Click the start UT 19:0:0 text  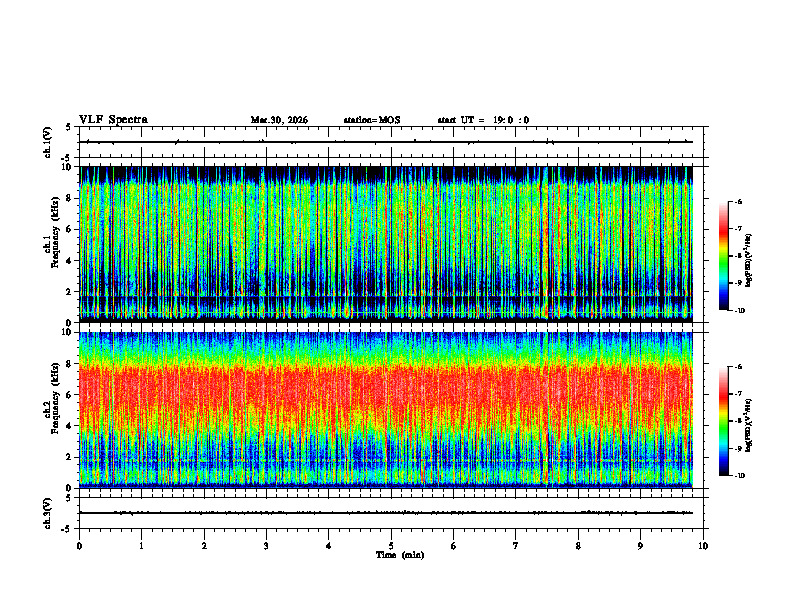tap(483, 120)
